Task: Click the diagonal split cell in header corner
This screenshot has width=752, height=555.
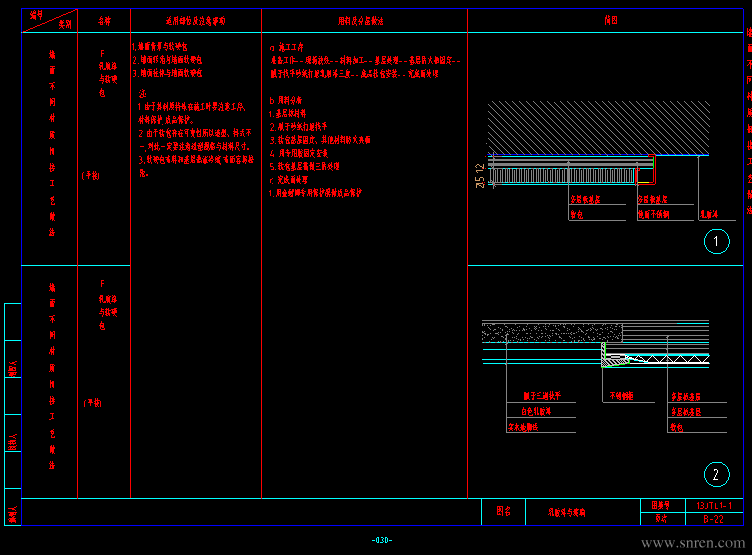Action: (x=49, y=20)
